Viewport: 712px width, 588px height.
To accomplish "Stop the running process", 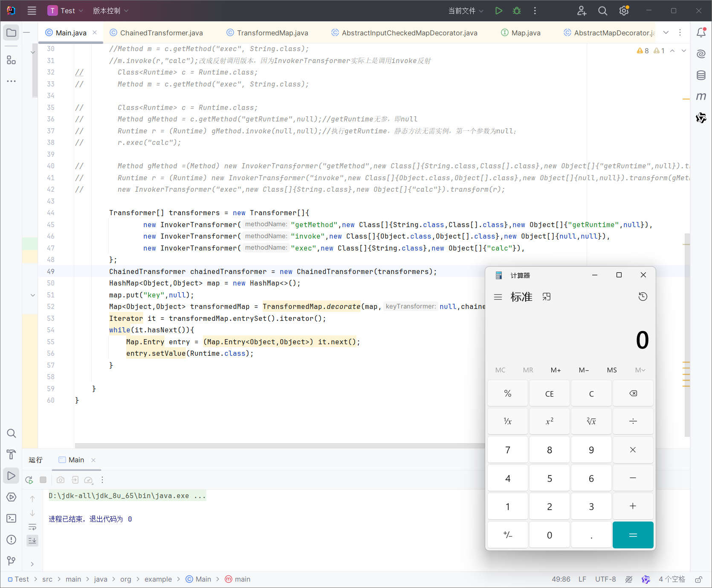I will [43, 480].
